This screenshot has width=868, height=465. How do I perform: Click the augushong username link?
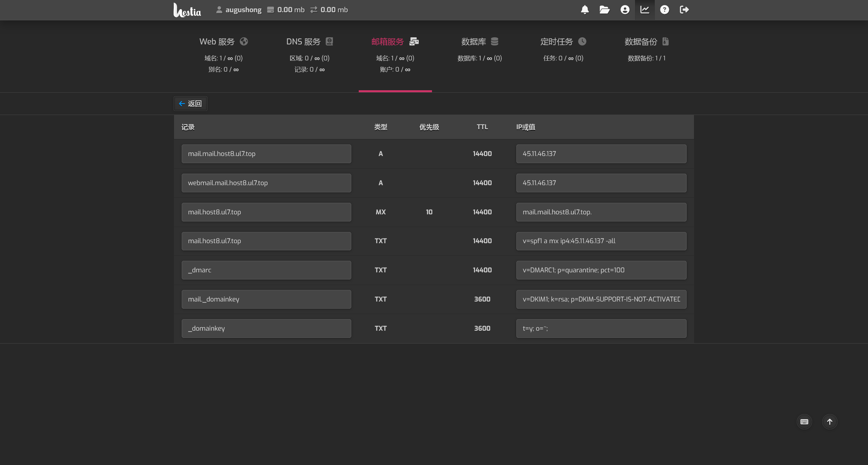pos(243,10)
